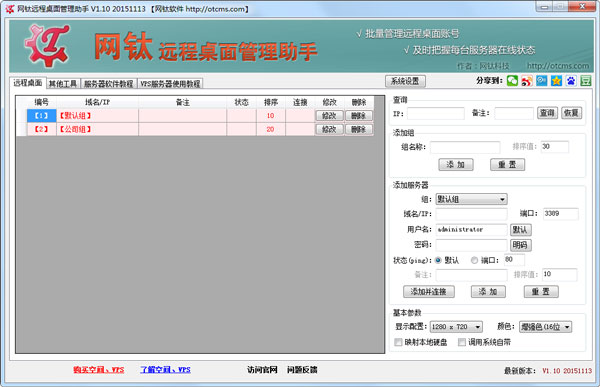Click the IP query input field
The width and height of the screenshot is (600, 387).
click(x=436, y=113)
